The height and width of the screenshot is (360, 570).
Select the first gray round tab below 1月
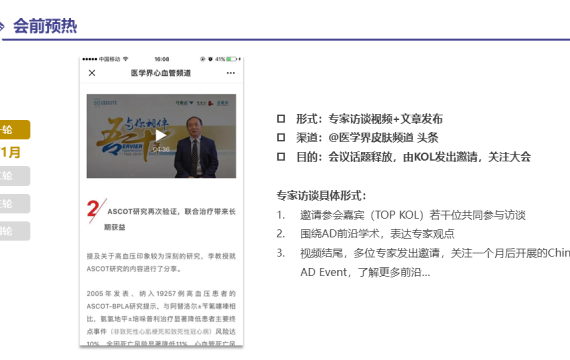coord(15,176)
